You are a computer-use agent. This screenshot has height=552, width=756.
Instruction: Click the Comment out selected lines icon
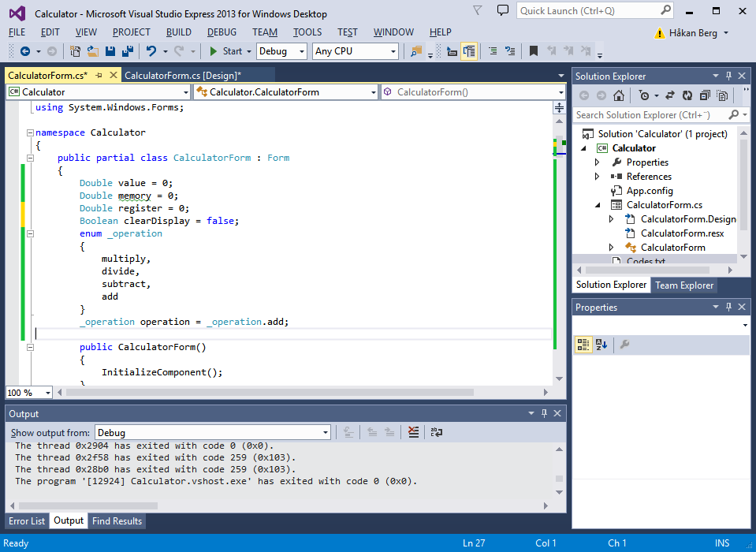tap(493, 51)
